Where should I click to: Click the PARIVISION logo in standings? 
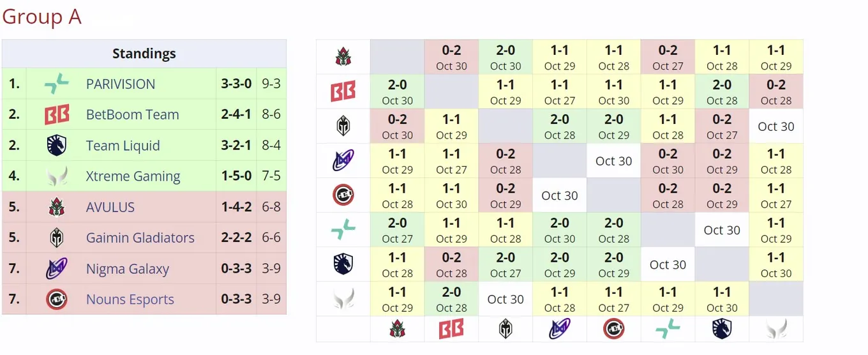[57, 84]
